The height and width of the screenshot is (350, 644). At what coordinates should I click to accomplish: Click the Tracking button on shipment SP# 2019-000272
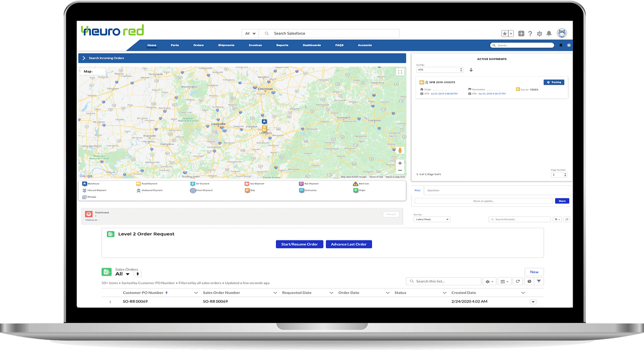tap(554, 82)
